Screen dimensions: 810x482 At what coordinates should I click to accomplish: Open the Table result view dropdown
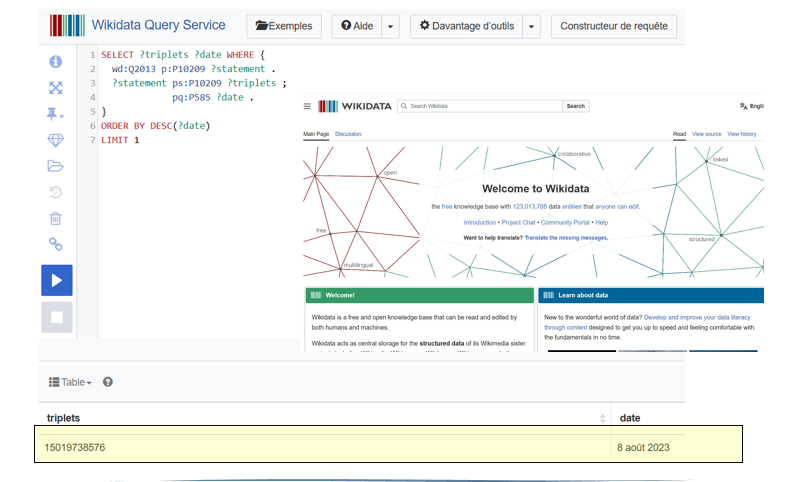click(70, 382)
